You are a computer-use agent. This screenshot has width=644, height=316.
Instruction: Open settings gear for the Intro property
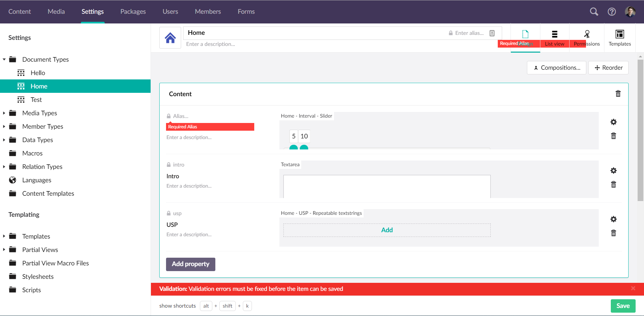[x=613, y=171]
